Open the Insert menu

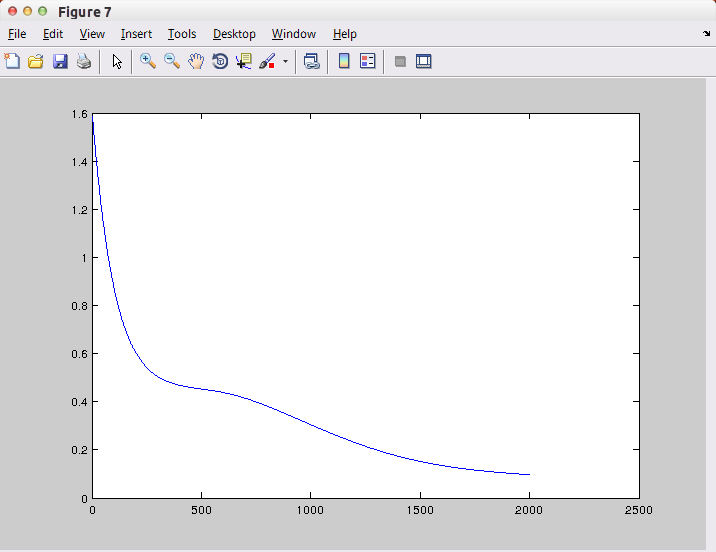pos(136,34)
